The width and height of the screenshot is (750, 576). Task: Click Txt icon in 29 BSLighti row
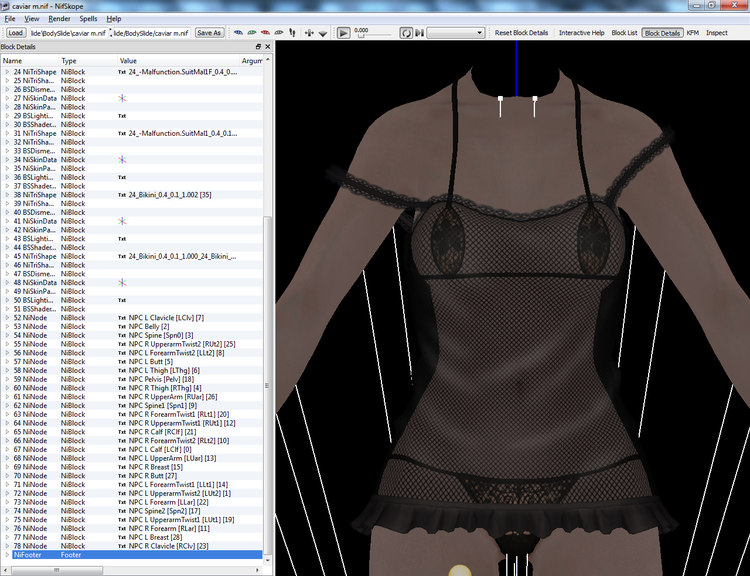[122, 116]
